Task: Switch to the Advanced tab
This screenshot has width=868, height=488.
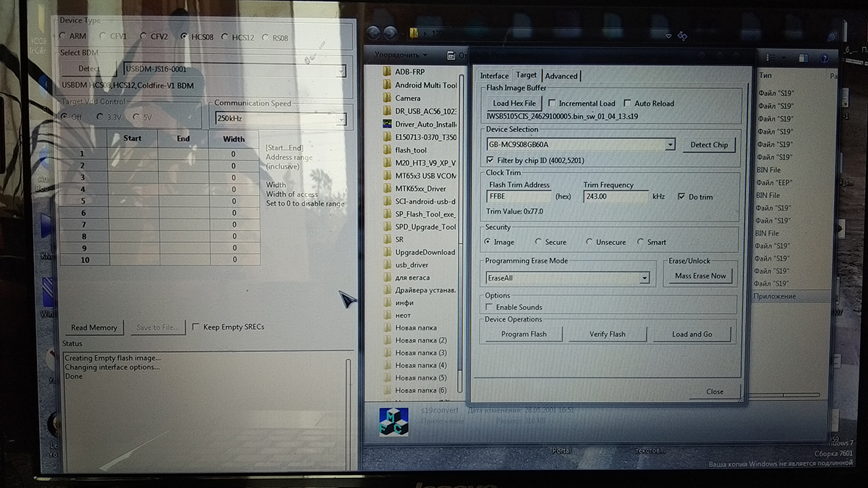Action: click(561, 76)
